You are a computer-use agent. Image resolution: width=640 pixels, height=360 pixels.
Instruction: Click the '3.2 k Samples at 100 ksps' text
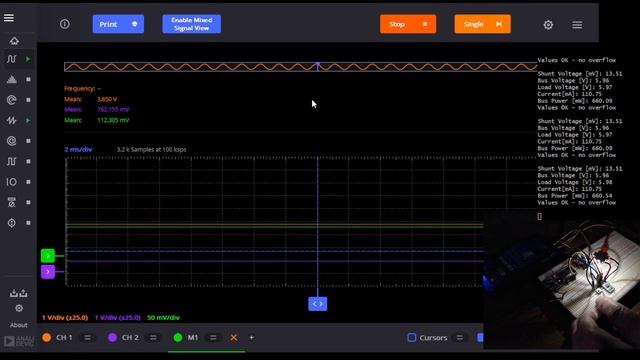[151, 149]
